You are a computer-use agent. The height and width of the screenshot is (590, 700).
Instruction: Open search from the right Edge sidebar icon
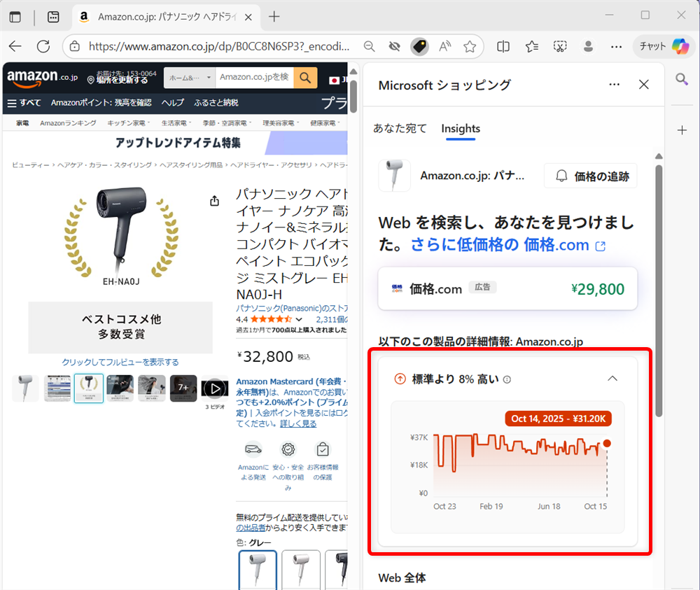(x=682, y=79)
